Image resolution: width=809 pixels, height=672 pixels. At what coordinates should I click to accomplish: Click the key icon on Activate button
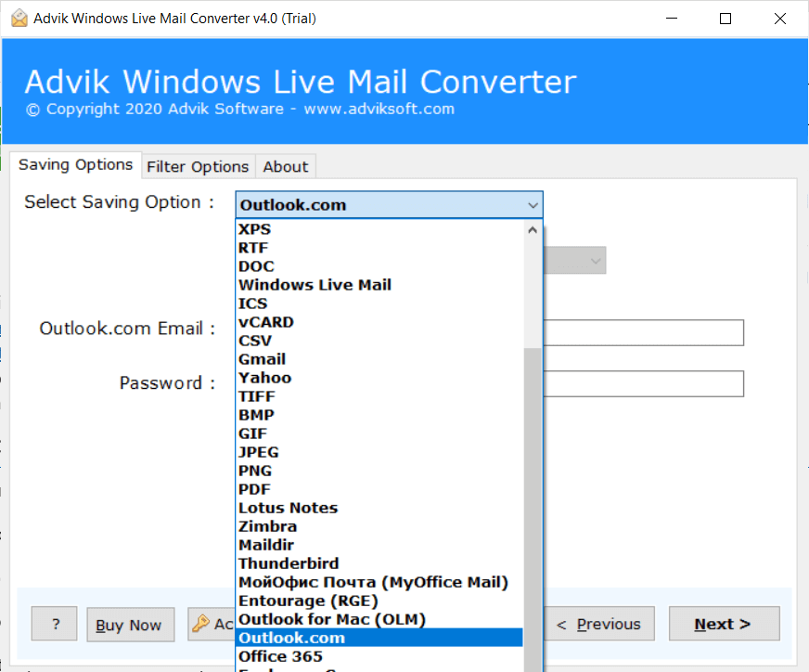click(x=200, y=624)
